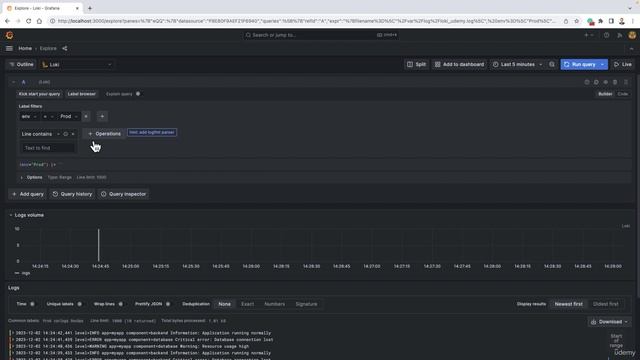Viewport: 640px width, 360px height.
Task: Toggle the Time switch in Logs
Action: [x=32, y=304]
